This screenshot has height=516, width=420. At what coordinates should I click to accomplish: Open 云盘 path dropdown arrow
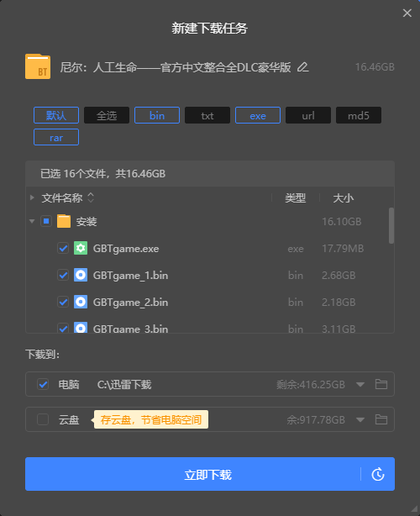click(x=360, y=420)
